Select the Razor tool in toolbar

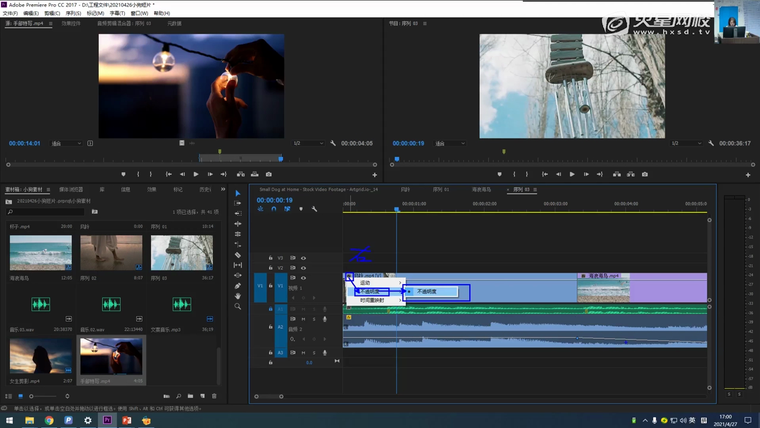click(x=238, y=255)
